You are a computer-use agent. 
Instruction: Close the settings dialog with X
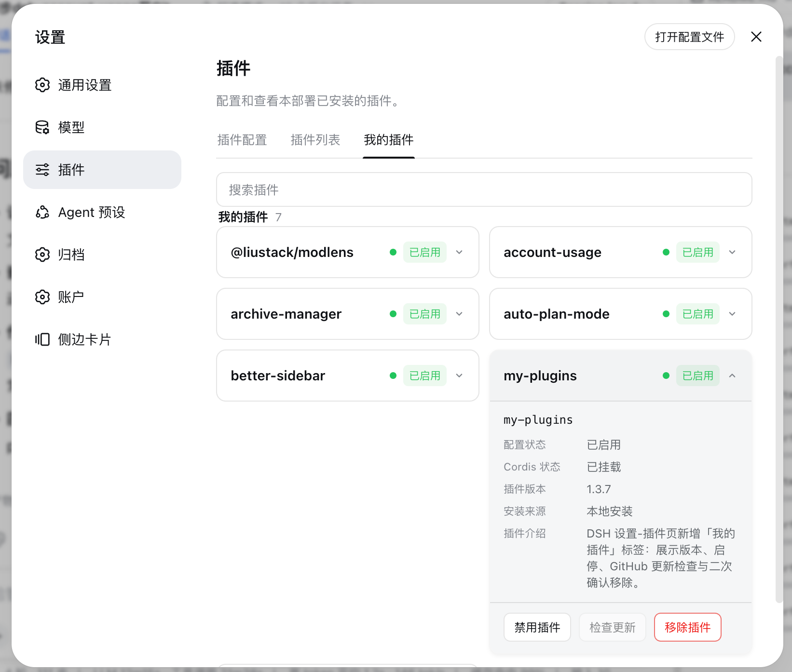pyautogui.click(x=756, y=37)
